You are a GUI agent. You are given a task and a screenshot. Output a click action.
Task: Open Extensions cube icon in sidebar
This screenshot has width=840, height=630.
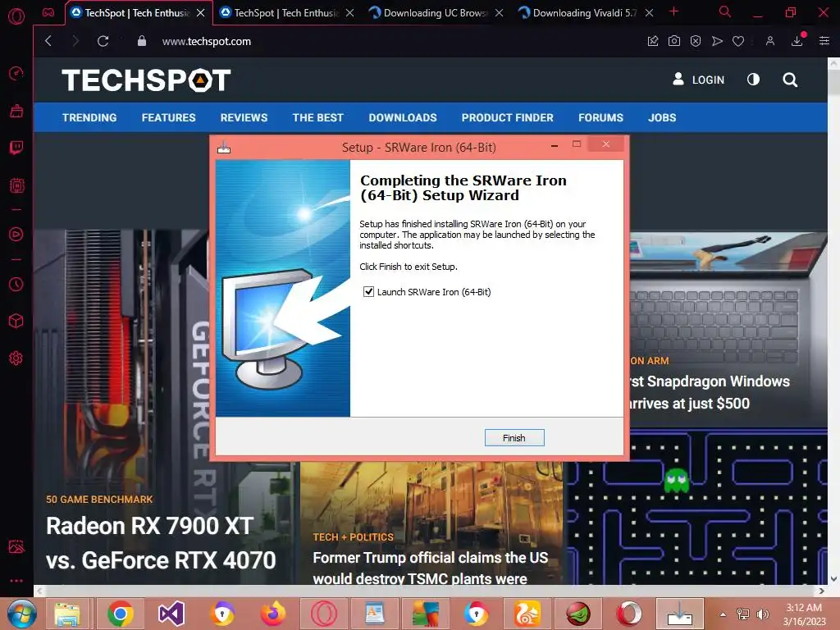[16, 321]
